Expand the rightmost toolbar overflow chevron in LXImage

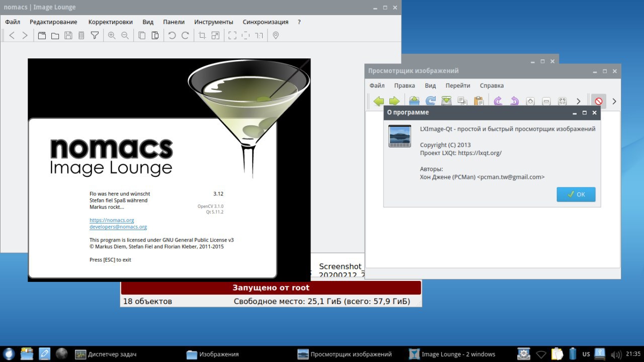[614, 101]
